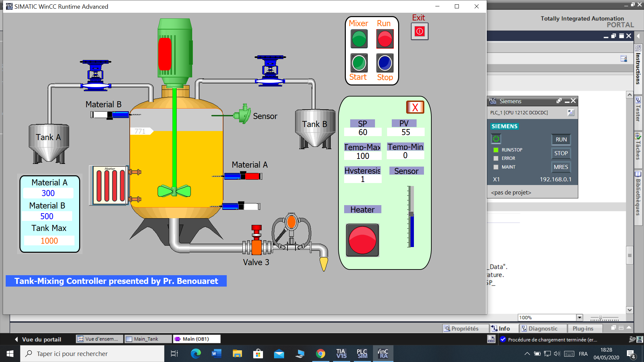Click the tank level readout 771
Image resolution: width=644 pixels, height=362 pixels.
(142, 131)
